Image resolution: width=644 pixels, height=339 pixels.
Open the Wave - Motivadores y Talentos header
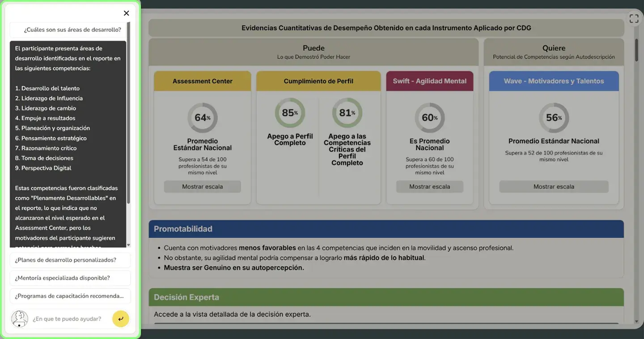tap(554, 81)
